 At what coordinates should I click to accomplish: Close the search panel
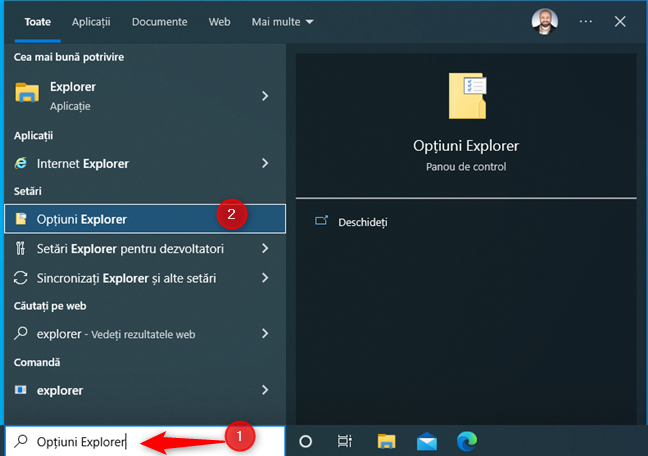620,21
